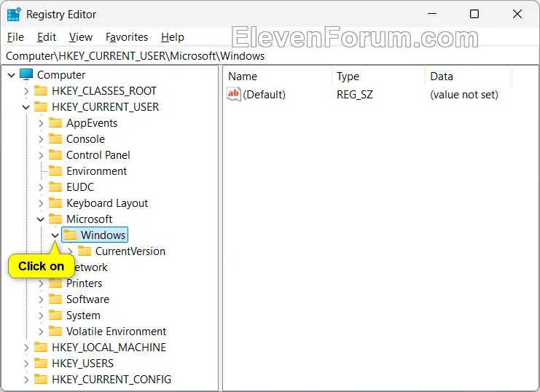Click the (Default) string value icon
Viewport: 540px width, 392px height.
(x=233, y=94)
